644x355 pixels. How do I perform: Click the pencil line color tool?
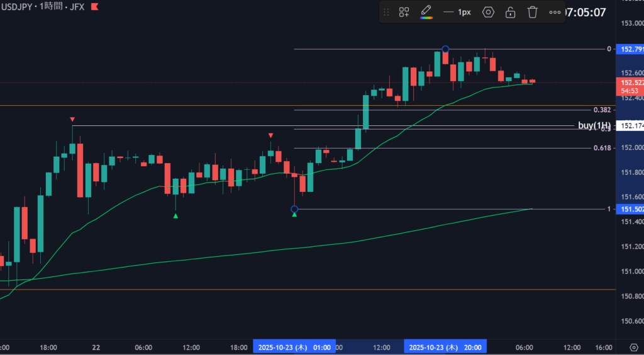426,10
